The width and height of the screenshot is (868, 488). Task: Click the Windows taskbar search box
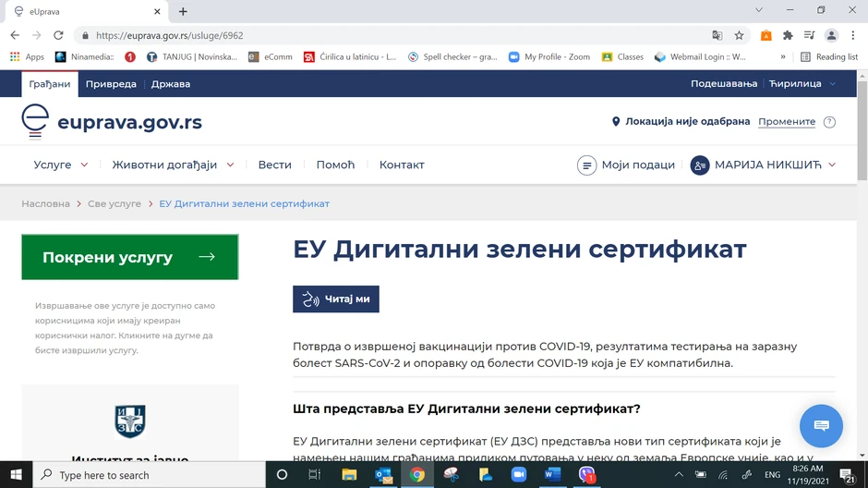click(x=150, y=475)
